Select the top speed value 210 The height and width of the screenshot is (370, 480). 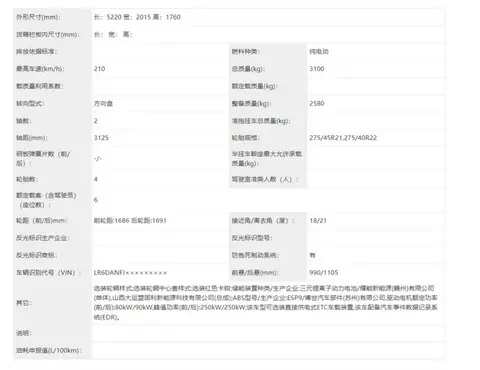tap(99, 69)
